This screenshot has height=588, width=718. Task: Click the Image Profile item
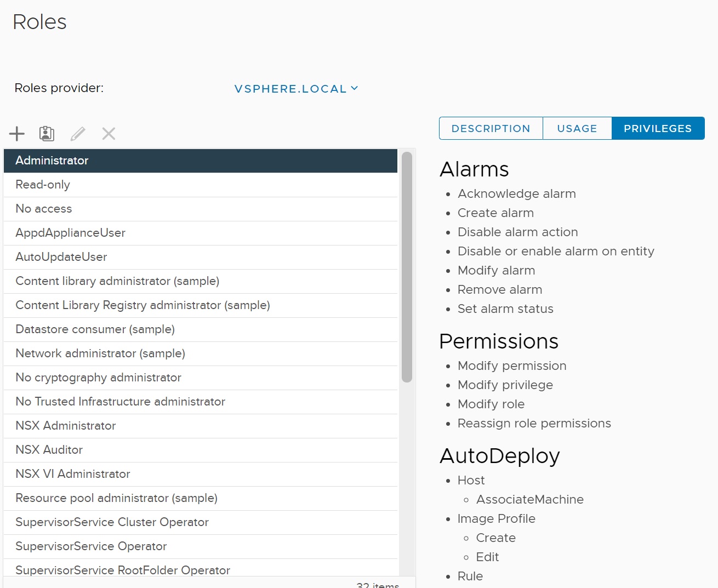[497, 519]
